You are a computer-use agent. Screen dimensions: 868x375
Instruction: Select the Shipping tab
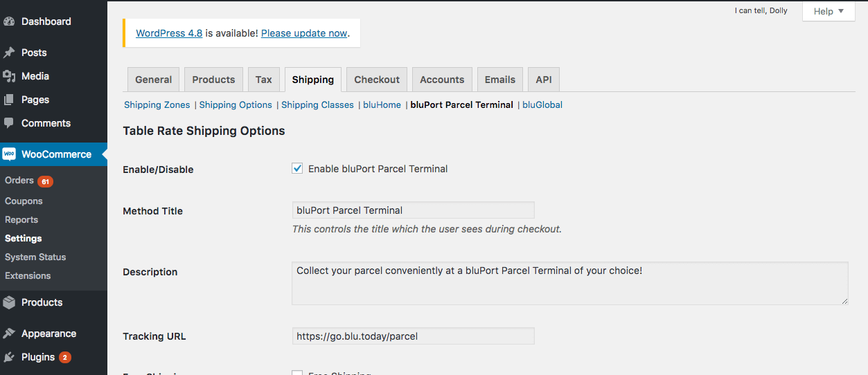tap(313, 80)
